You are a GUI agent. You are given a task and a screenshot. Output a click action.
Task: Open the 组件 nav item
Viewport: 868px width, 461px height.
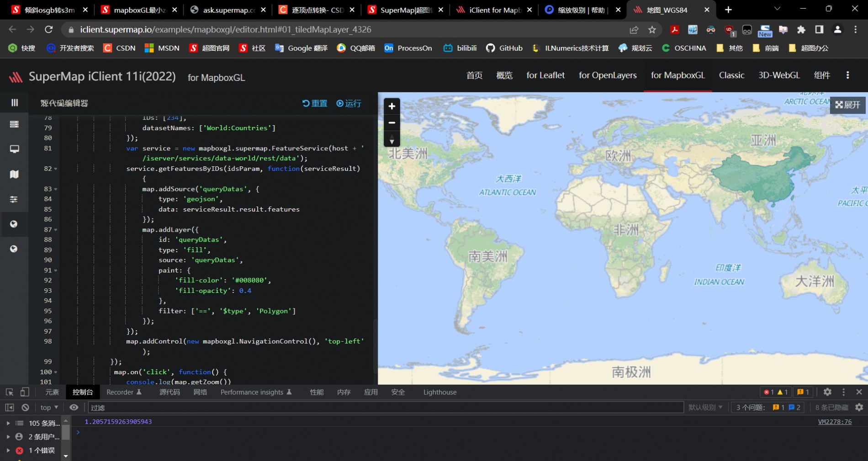tap(822, 75)
